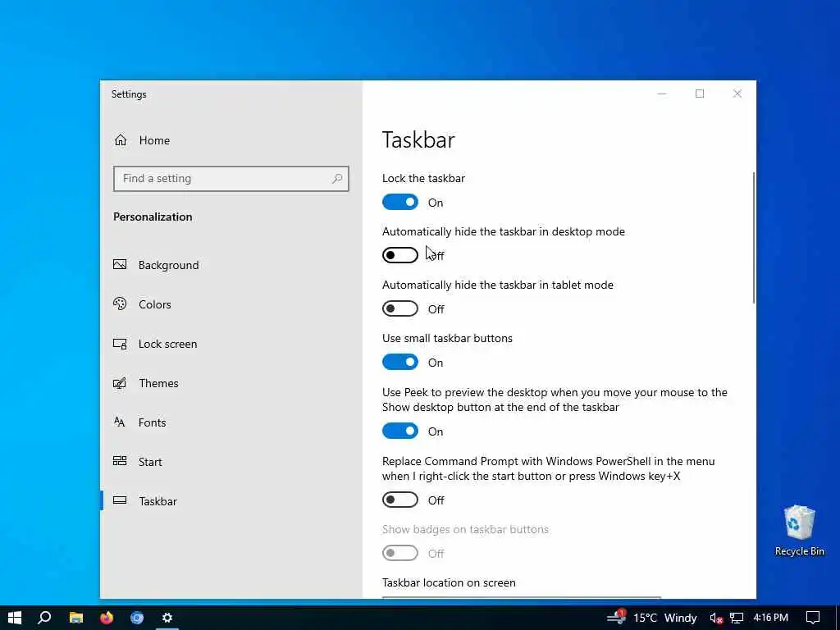Select the Lock screen icon

click(120, 344)
